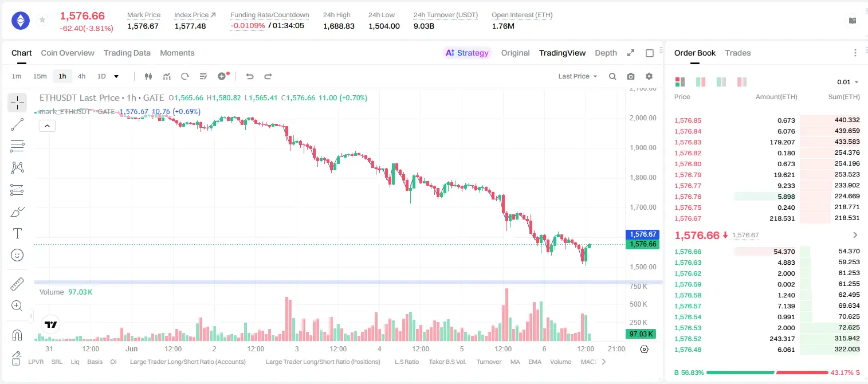
Task: Open the candlestick chart type icon
Action: [x=148, y=76]
